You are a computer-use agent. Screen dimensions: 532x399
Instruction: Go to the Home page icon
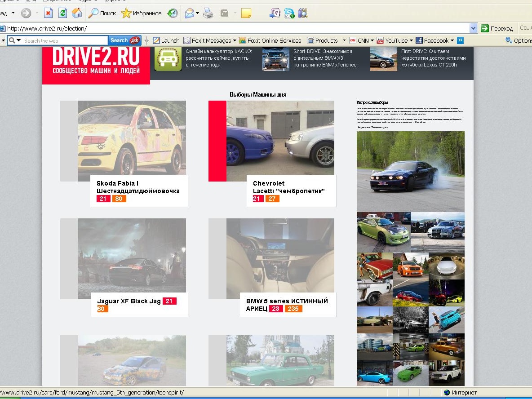pyautogui.click(x=77, y=13)
